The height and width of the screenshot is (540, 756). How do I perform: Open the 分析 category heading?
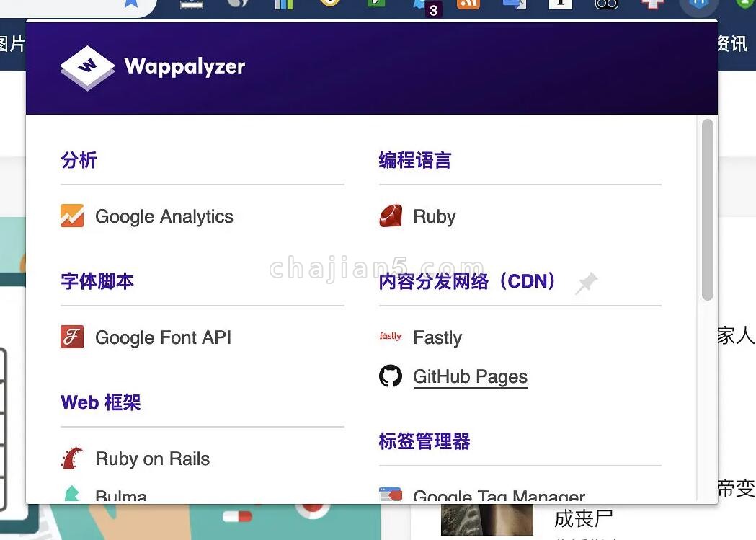tap(79, 160)
